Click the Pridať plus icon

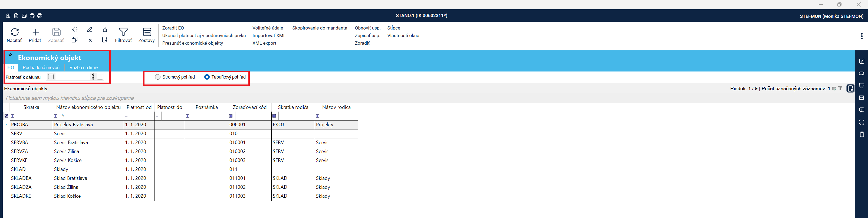coord(35,32)
